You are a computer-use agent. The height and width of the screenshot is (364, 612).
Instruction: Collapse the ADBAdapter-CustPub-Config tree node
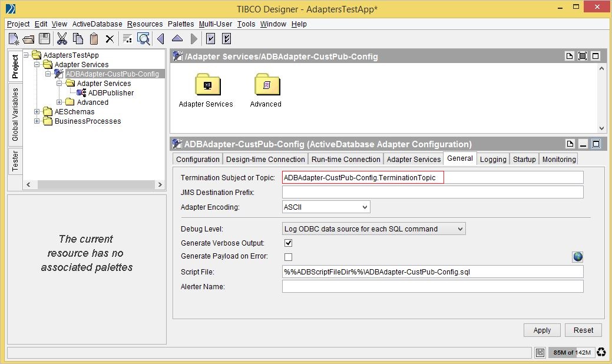click(x=48, y=74)
